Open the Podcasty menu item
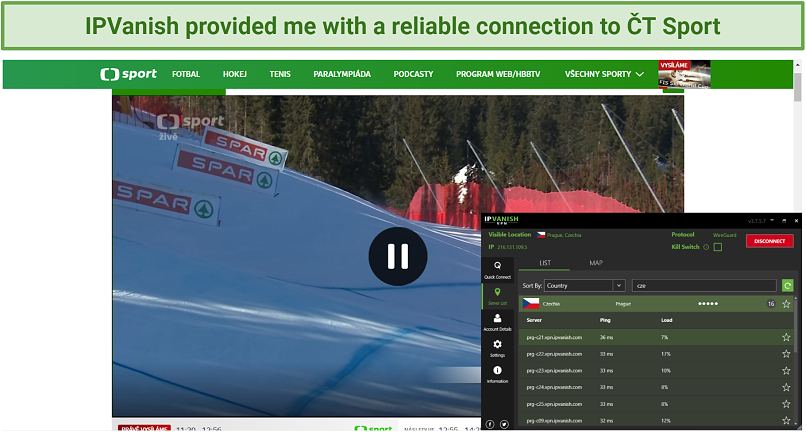 coord(413,74)
